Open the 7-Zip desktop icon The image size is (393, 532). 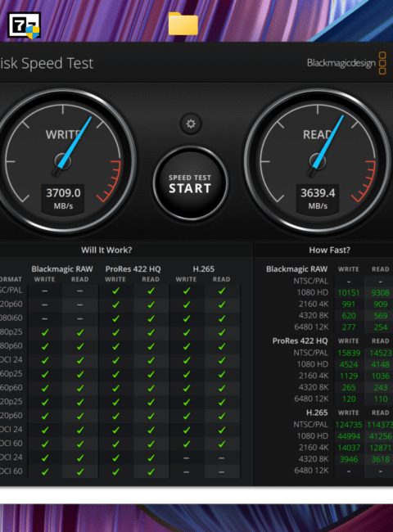pyautogui.click(x=24, y=25)
